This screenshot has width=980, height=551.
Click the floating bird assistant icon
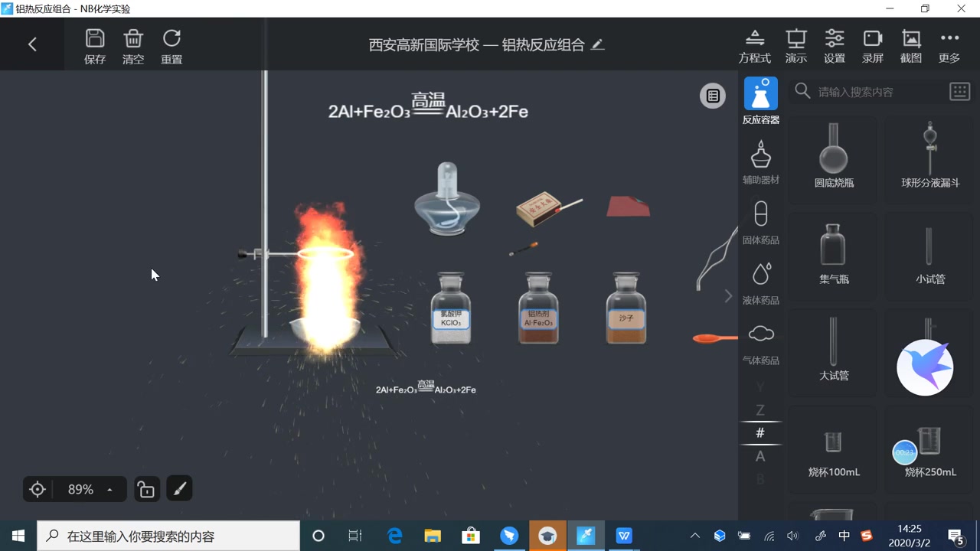tap(925, 367)
